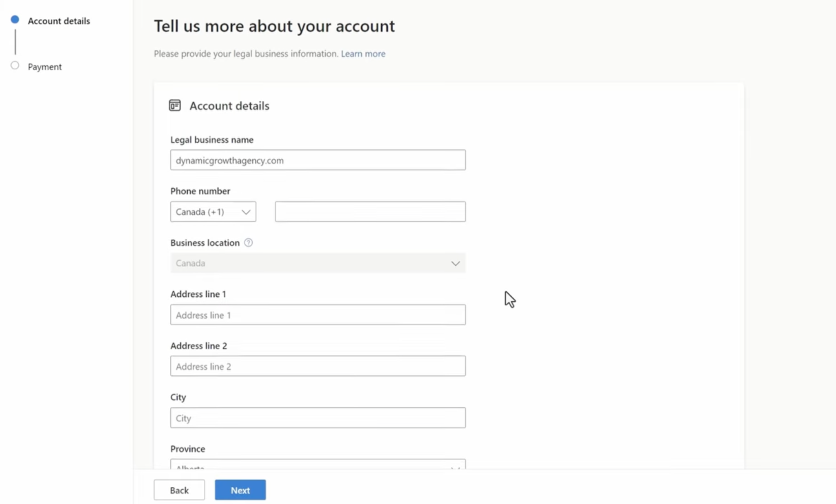The width and height of the screenshot is (836, 504).
Task: Click the Account details card icon
Action: [175, 105]
